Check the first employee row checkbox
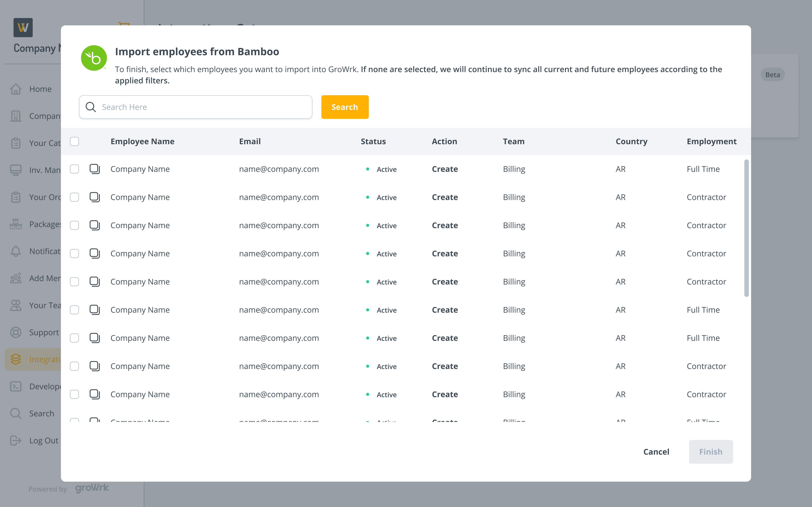This screenshot has width=812, height=507. pos(74,169)
